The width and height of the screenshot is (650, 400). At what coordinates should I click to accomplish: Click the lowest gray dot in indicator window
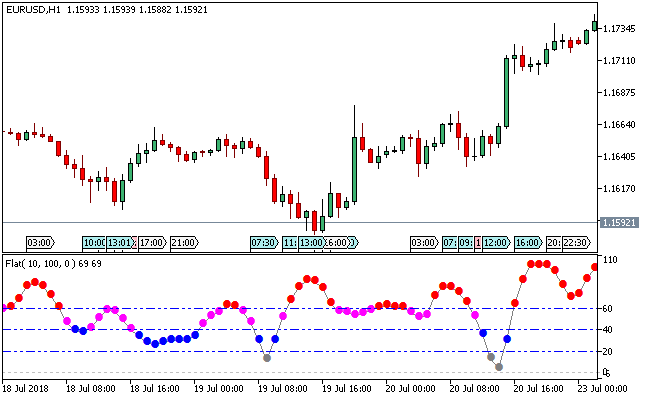point(498,368)
